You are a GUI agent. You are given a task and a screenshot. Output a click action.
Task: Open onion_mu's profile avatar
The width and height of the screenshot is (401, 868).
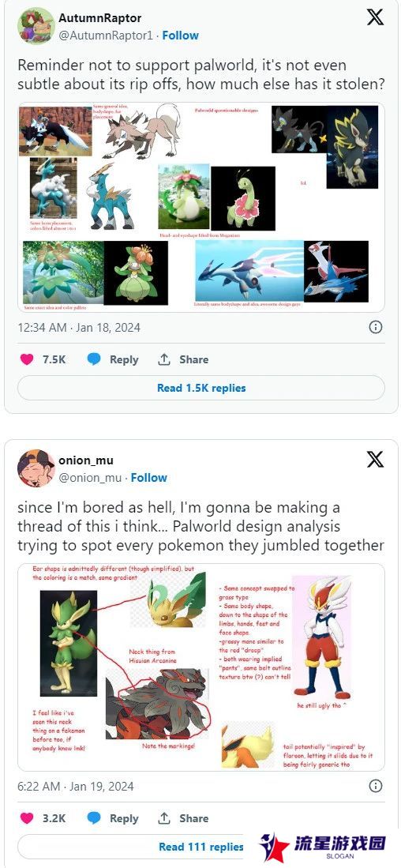[x=36, y=468]
